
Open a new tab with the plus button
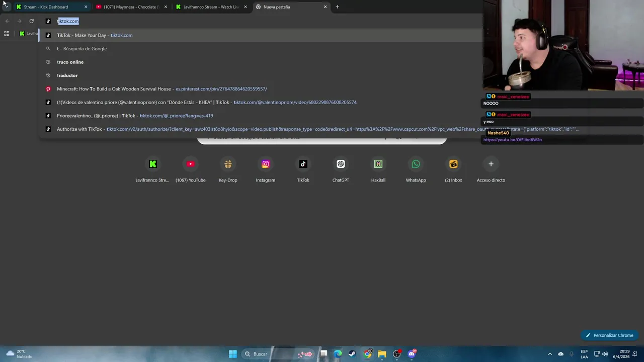(x=337, y=7)
